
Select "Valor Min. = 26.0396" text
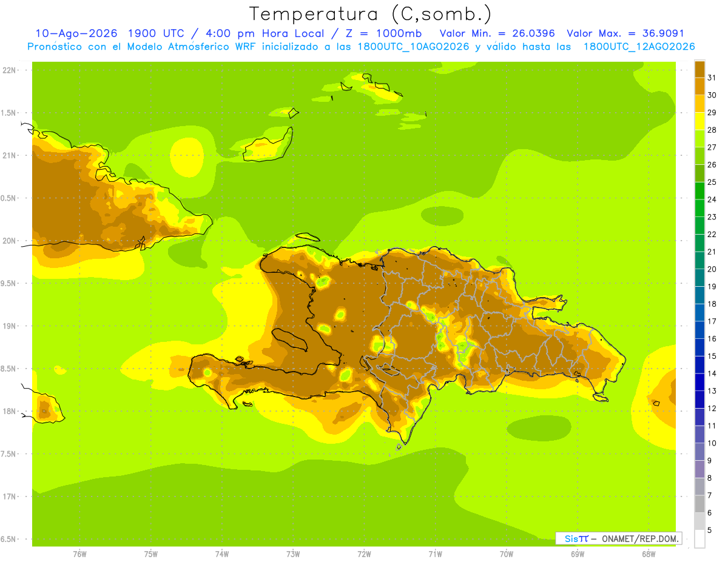(497, 33)
